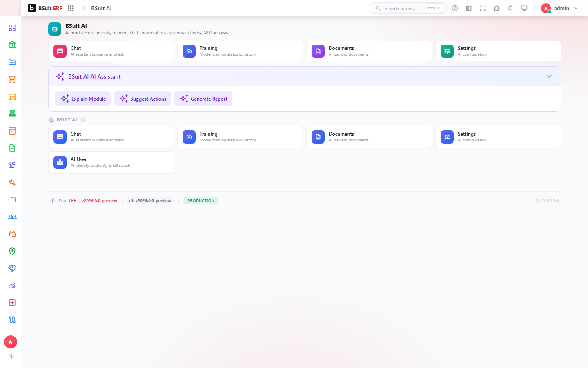Open the robot arm manufacturing sidebar icon
This screenshot has height=368, width=588.
pos(12,165)
